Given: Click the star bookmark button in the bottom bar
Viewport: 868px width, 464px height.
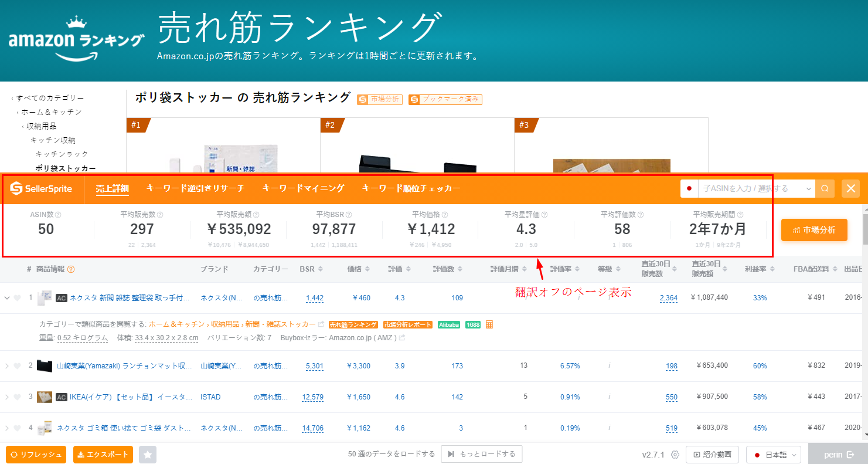Looking at the screenshot, I should click(x=148, y=455).
